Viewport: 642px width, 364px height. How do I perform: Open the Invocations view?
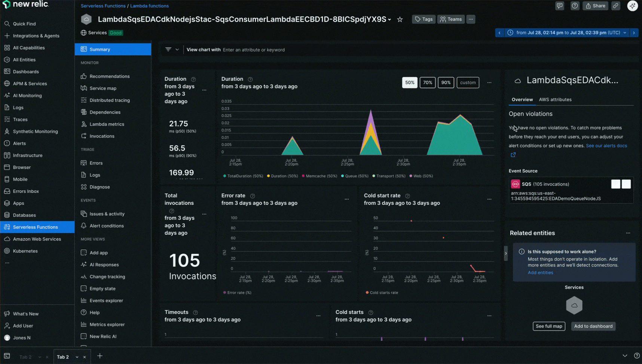click(101, 136)
